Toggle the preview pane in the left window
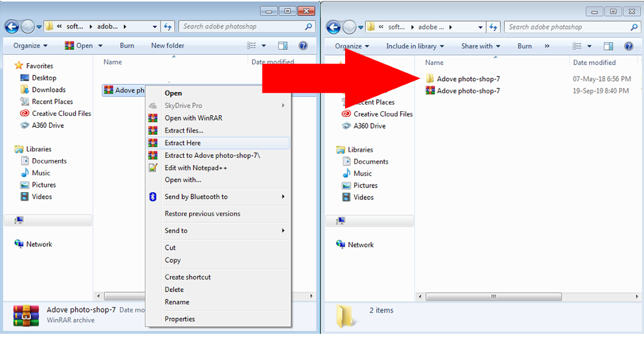 click(283, 46)
